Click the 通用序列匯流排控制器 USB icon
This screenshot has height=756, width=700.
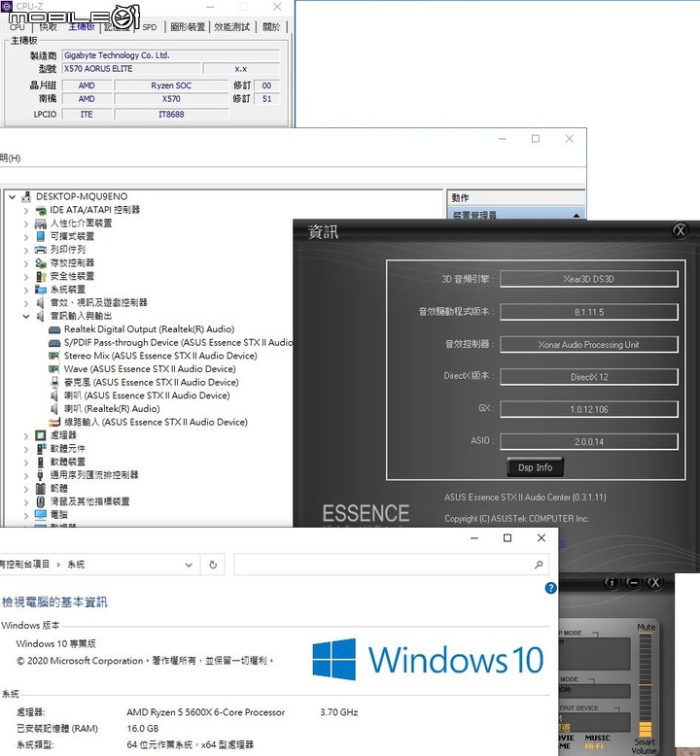click(x=41, y=475)
